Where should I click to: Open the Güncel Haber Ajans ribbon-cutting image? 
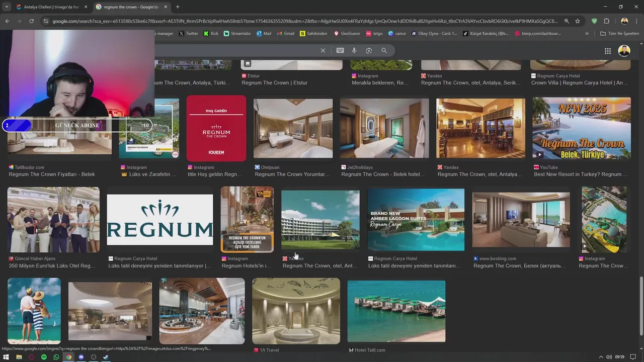tap(53, 220)
